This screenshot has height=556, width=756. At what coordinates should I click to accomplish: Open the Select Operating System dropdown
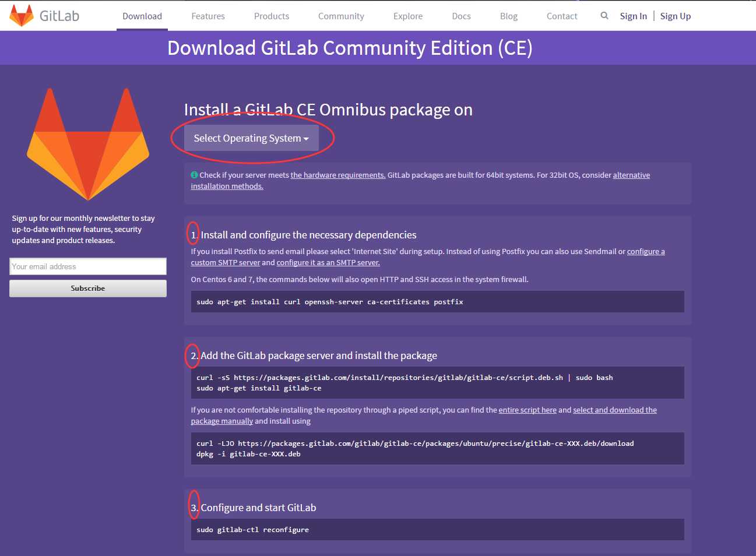tap(251, 138)
